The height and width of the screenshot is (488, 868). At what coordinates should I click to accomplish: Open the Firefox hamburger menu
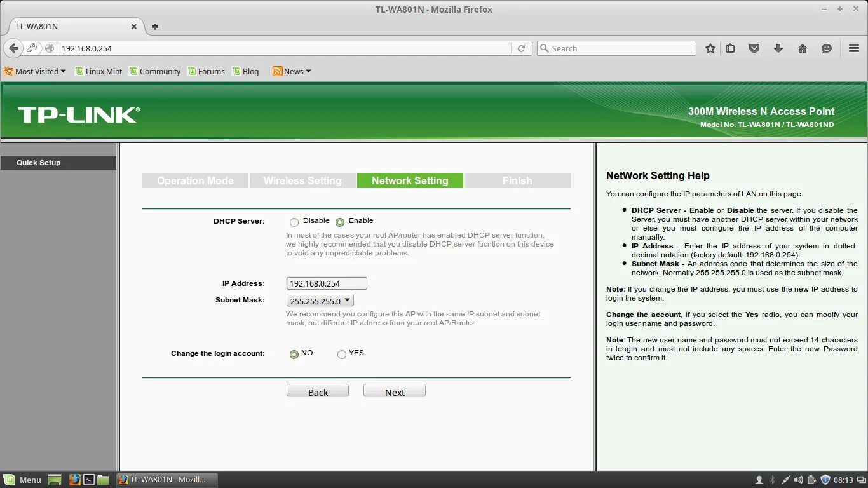[x=854, y=48]
